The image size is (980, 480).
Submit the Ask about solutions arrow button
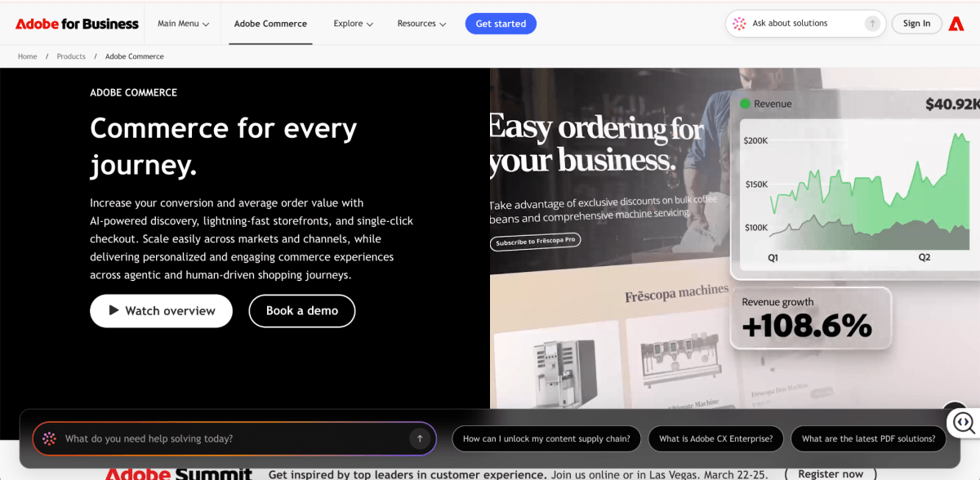872,24
